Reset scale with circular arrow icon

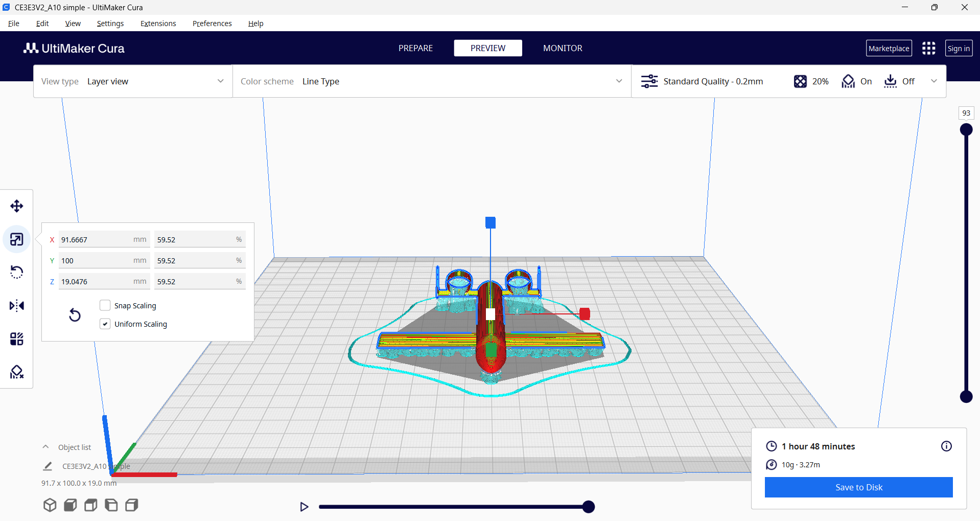(75, 315)
